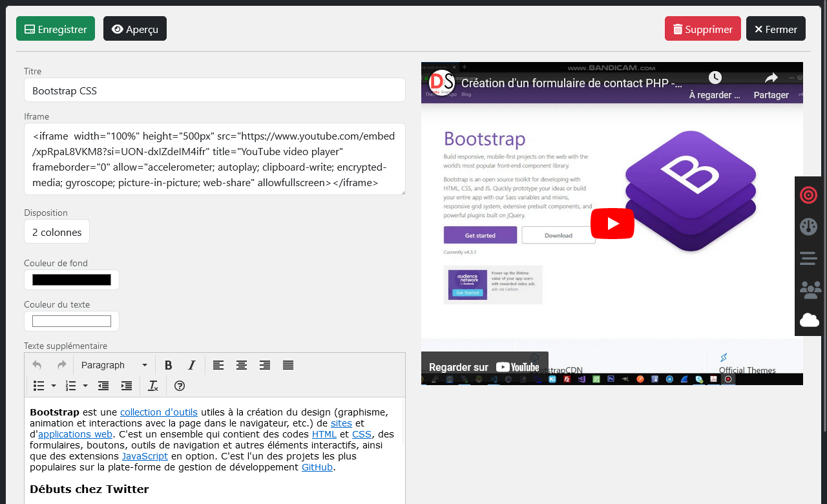Expand the bulleted list style options
This screenshot has width=827, height=504.
(x=54, y=386)
